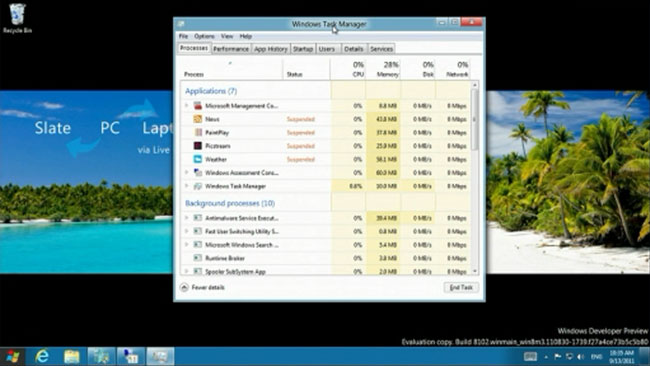650x366 pixels.
Task: Select the Windows Assessment Console icon
Action: (198, 172)
